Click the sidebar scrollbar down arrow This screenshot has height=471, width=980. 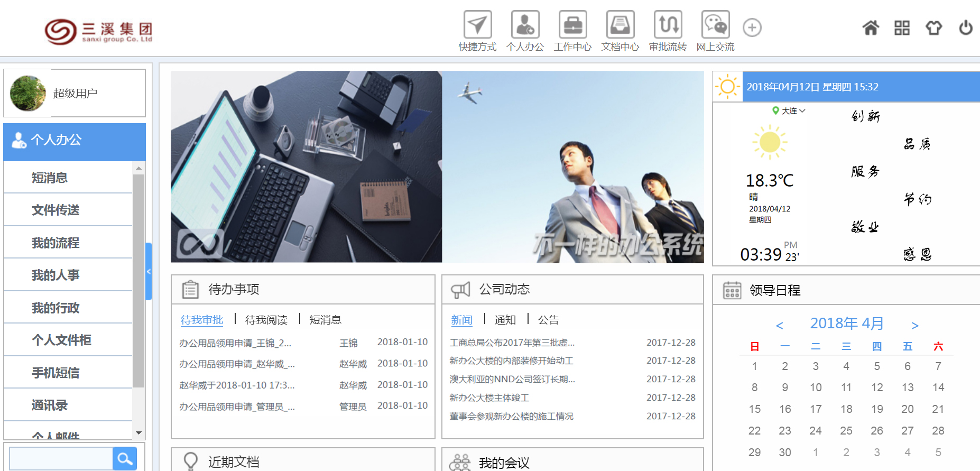pos(138,433)
